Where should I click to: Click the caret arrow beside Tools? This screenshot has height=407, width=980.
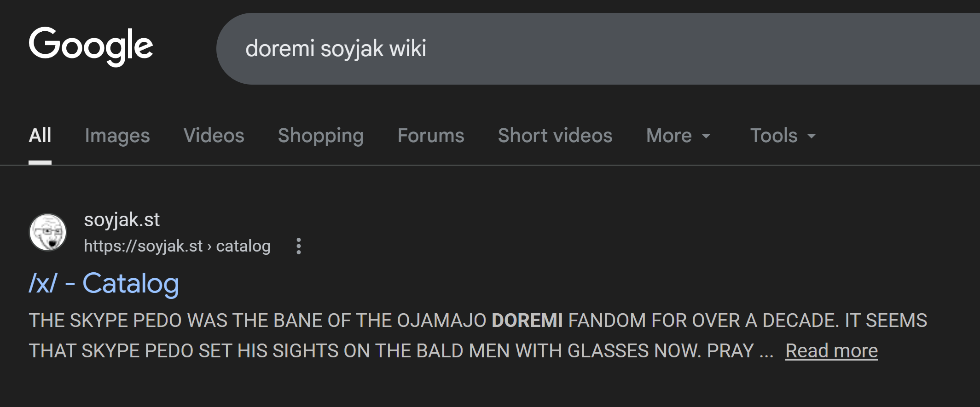812,136
